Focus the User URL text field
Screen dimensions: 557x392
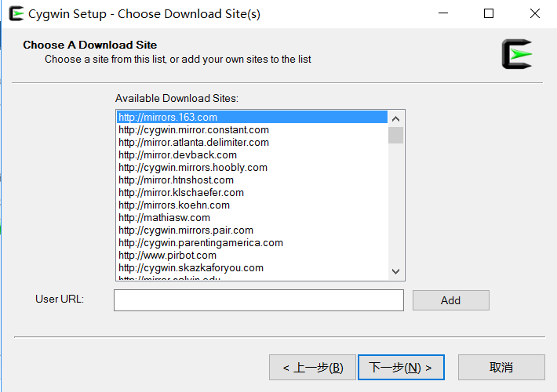(x=259, y=300)
